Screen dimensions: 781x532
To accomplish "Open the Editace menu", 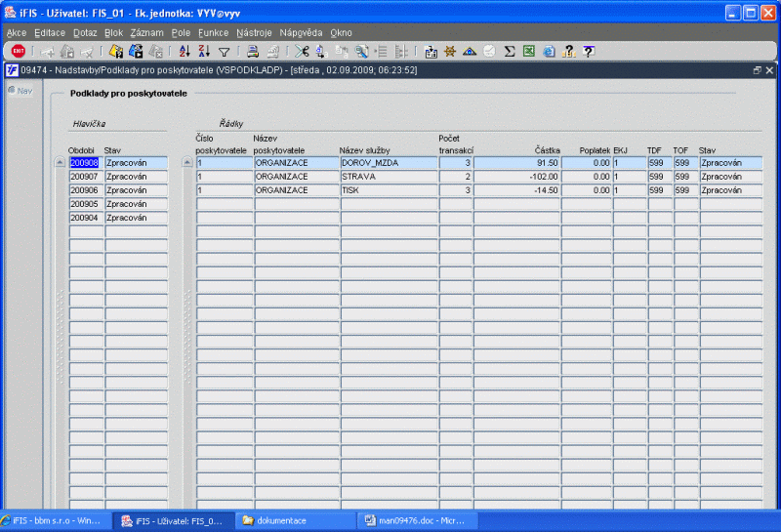I will pyautogui.click(x=50, y=33).
